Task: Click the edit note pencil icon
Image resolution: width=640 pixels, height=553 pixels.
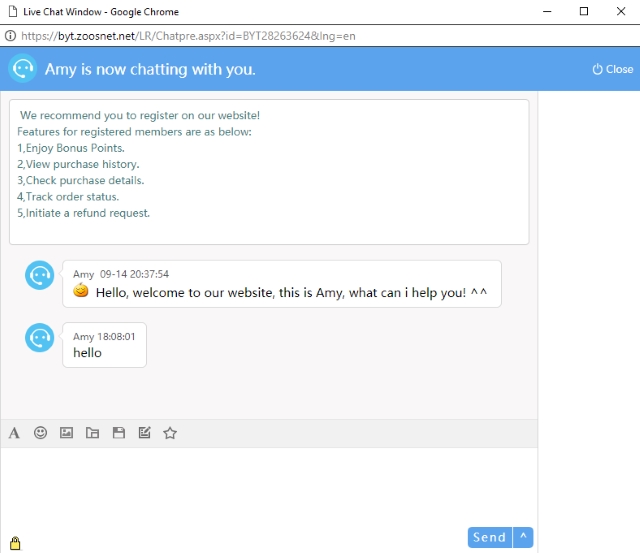Action: tap(144, 433)
